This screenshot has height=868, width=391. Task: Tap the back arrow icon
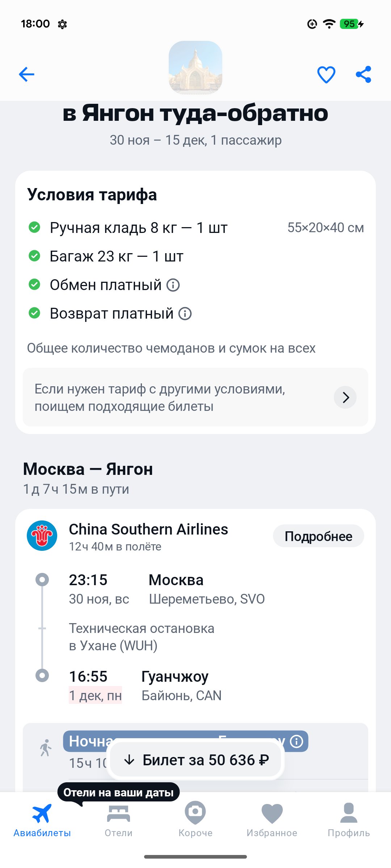point(26,75)
